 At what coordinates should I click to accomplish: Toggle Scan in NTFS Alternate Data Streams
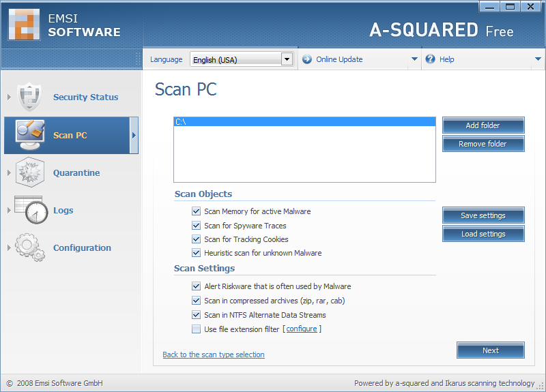196,315
